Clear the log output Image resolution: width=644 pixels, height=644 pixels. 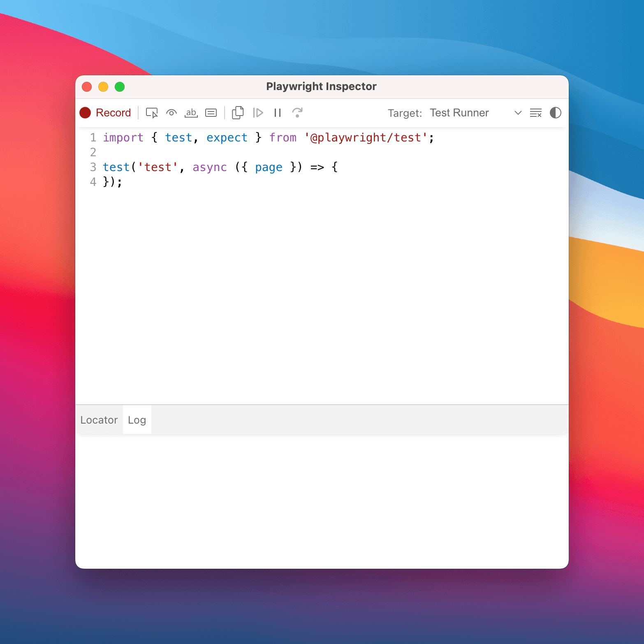[535, 113]
